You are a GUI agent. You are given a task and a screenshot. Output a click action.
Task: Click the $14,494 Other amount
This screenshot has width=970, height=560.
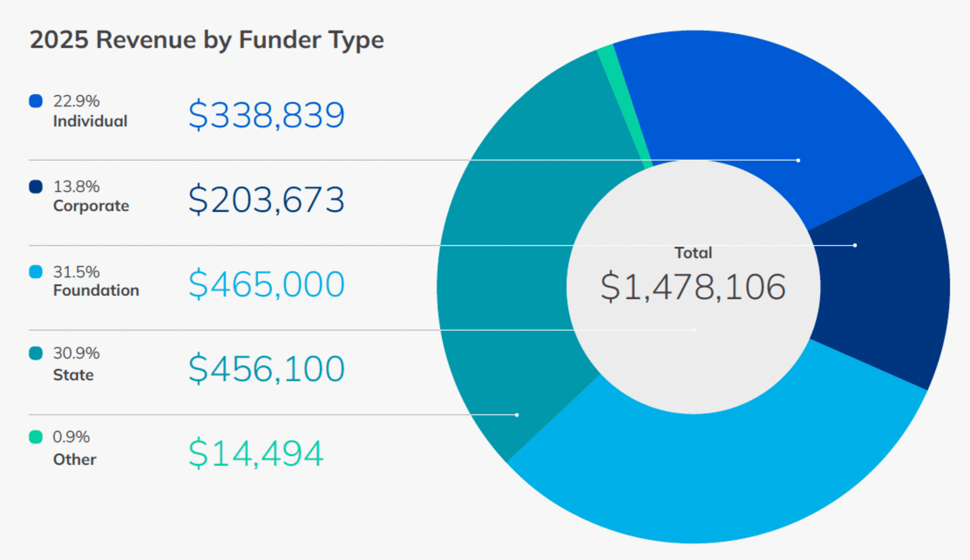click(256, 453)
